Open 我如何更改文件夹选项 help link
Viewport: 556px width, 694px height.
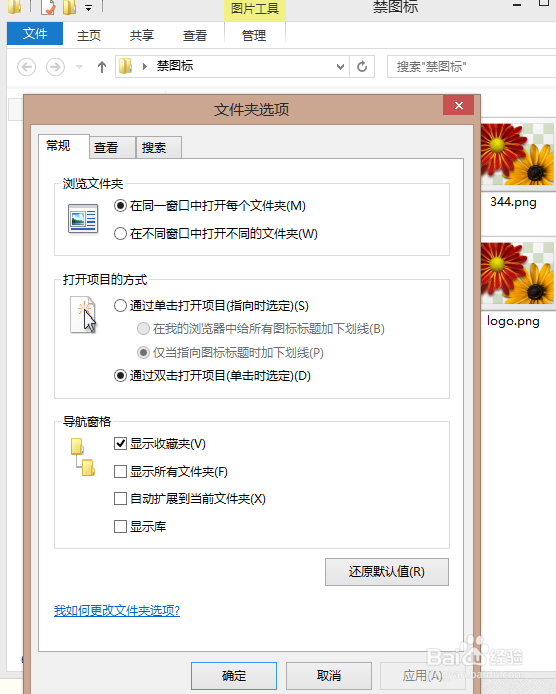[x=117, y=611]
